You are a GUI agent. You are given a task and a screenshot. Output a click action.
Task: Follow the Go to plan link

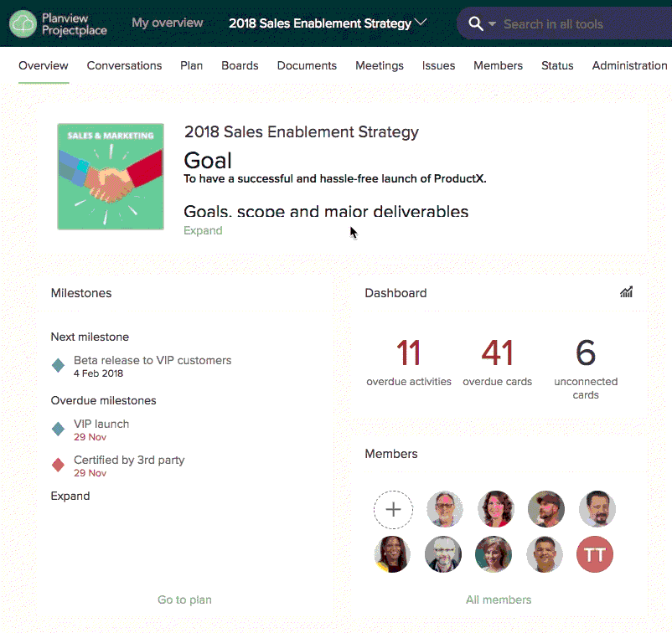point(184,600)
